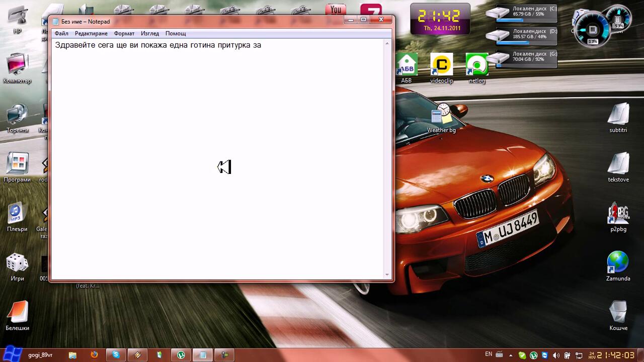Open the Weather bg desktop icon

click(x=441, y=116)
